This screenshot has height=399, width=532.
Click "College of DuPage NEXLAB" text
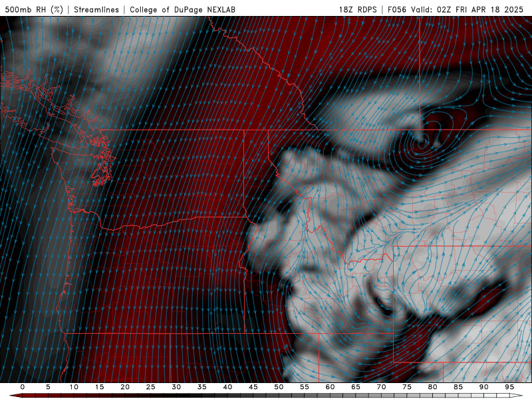coord(182,9)
